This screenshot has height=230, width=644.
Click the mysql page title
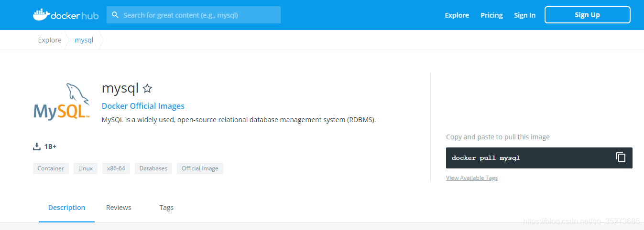120,88
